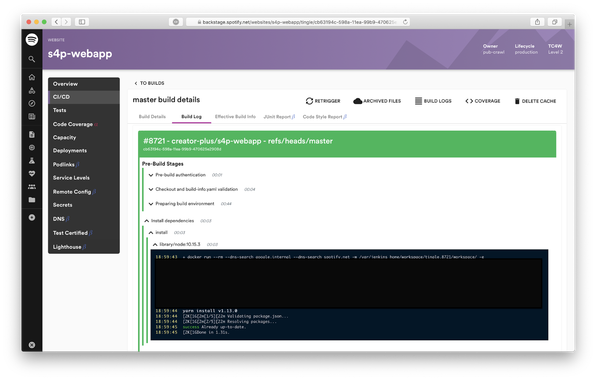Click the compass explore icon in sidebar
The image size is (596, 380).
(x=32, y=103)
